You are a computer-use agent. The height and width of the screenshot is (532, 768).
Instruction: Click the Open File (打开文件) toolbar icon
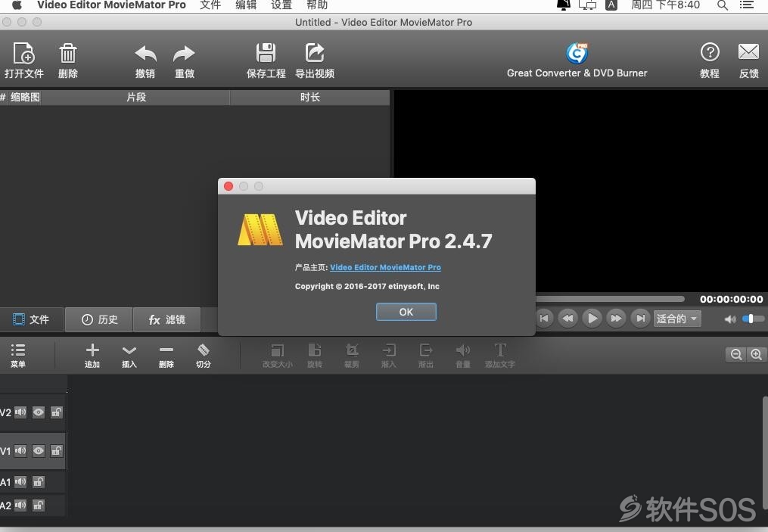(x=23, y=53)
